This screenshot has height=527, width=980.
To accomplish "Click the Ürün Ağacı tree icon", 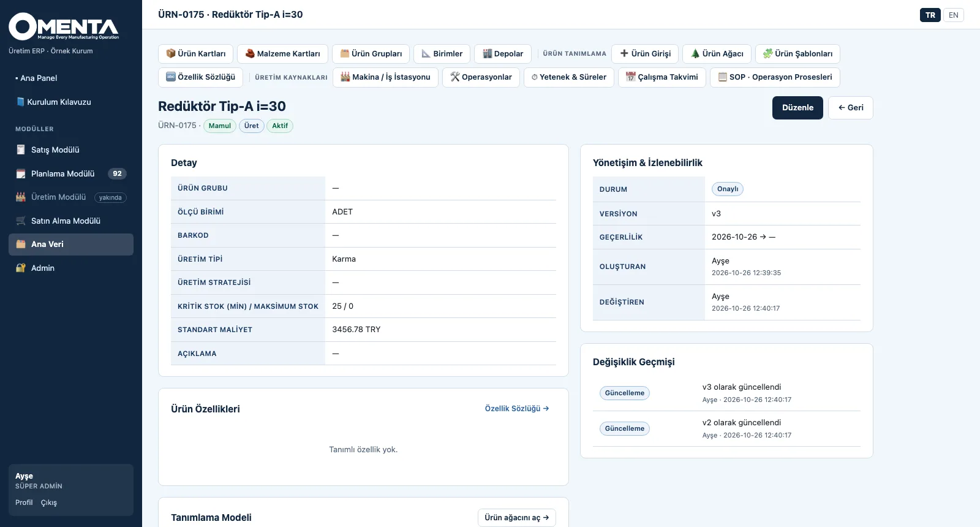I will click(x=695, y=53).
